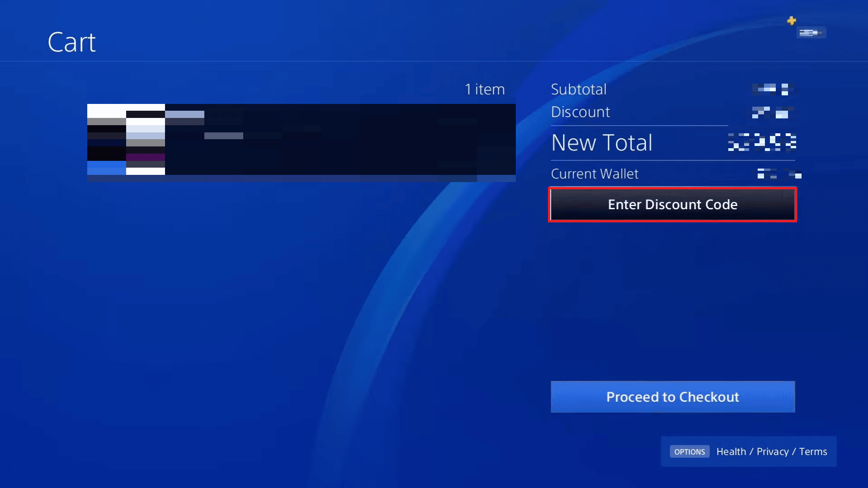Viewport: 868px width, 488px height.
Task: Open Health / Privacy / Terms link
Action: (772, 452)
